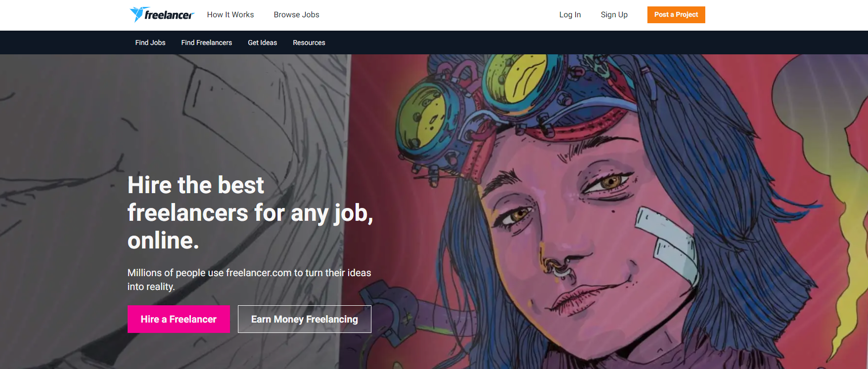Open the Find Freelancers menu item

pyautogui.click(x=207, y=42)
